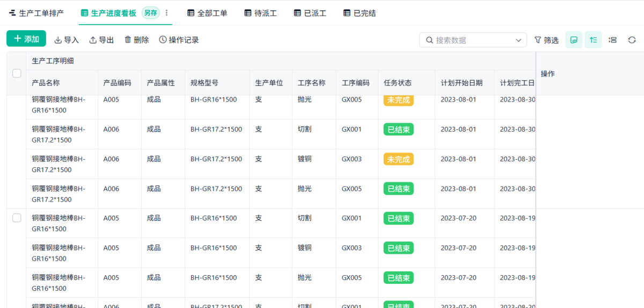Tick the checkbox for the A005 切割 row
Viewport: 644px width, 308px height.
[x=17, y=218]
